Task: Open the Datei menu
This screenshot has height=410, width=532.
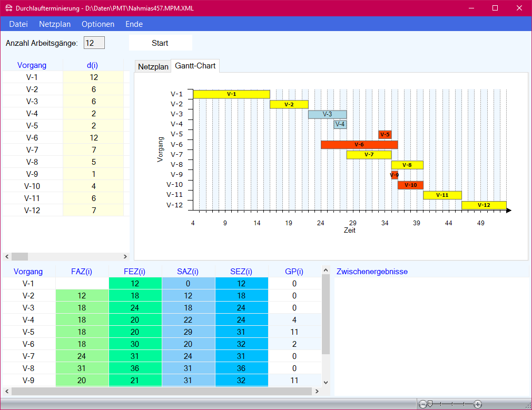Action: click(18, 24)
